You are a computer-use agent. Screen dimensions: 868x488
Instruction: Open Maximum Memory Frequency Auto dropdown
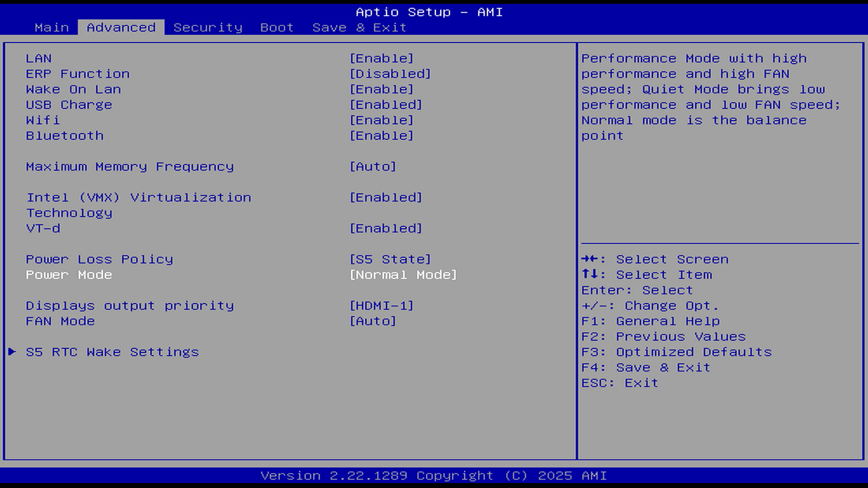pyautogui.click(x=373, y=167)
